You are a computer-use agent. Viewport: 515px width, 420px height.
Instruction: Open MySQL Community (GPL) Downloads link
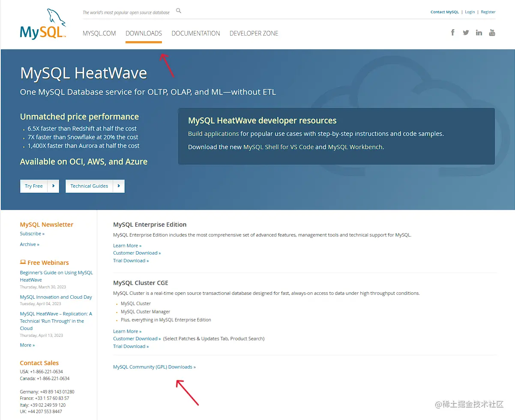coord(154,367)
